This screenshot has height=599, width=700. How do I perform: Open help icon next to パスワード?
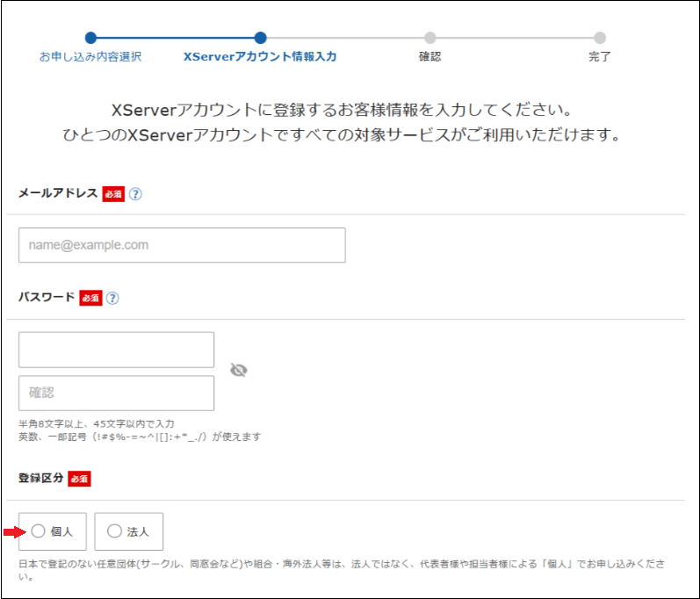point(112,298)
